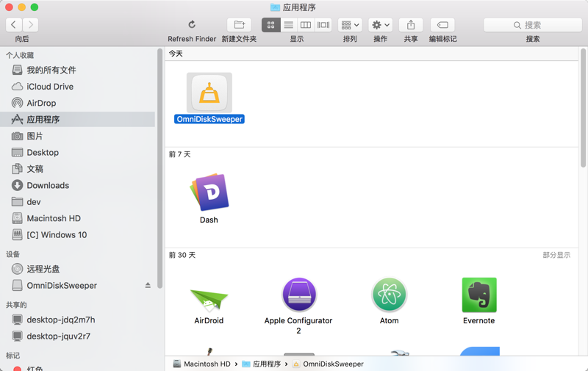
Task: Select the AirDroid app icon
Action: click(209, 300)
